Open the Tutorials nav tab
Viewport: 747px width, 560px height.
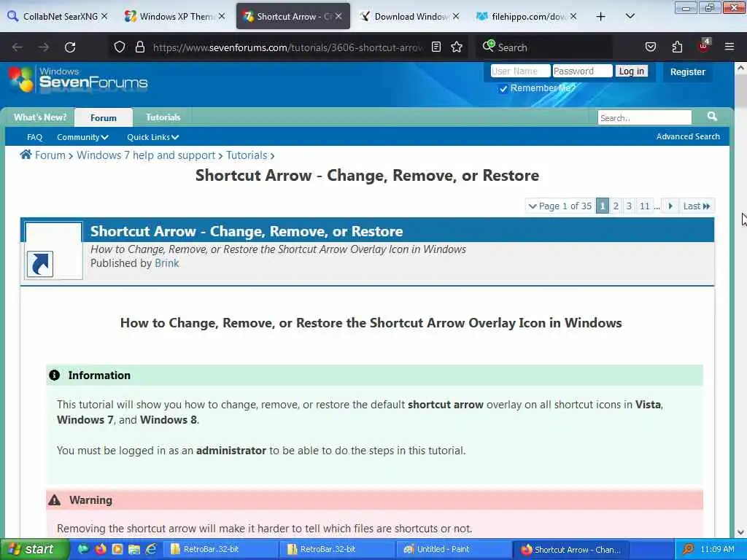pos(163,117)
